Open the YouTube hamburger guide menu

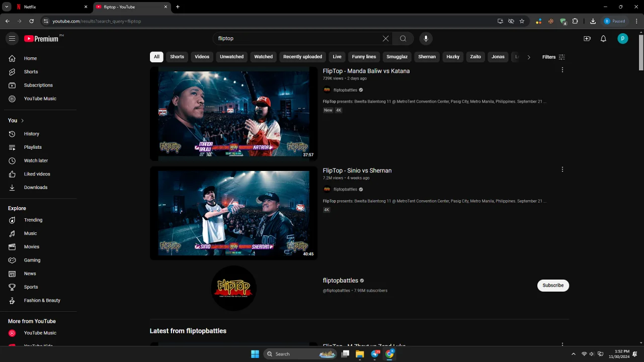coord(12,39)
